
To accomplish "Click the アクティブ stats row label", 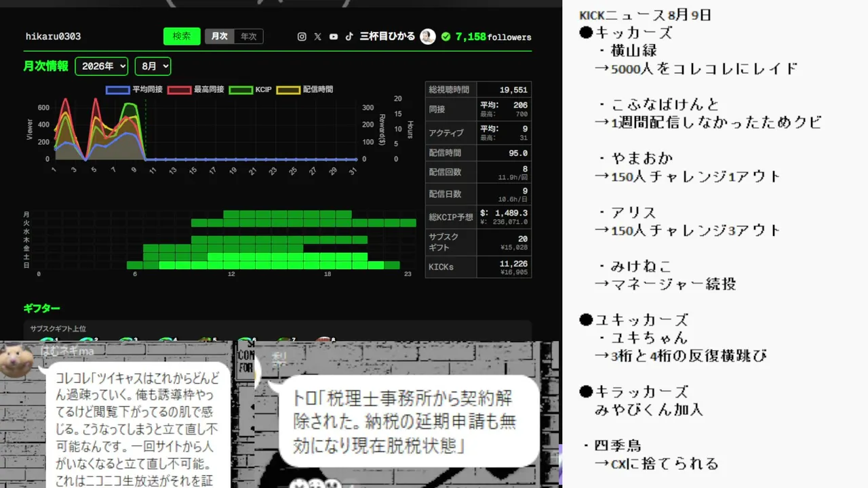I will tap(446, 133).
